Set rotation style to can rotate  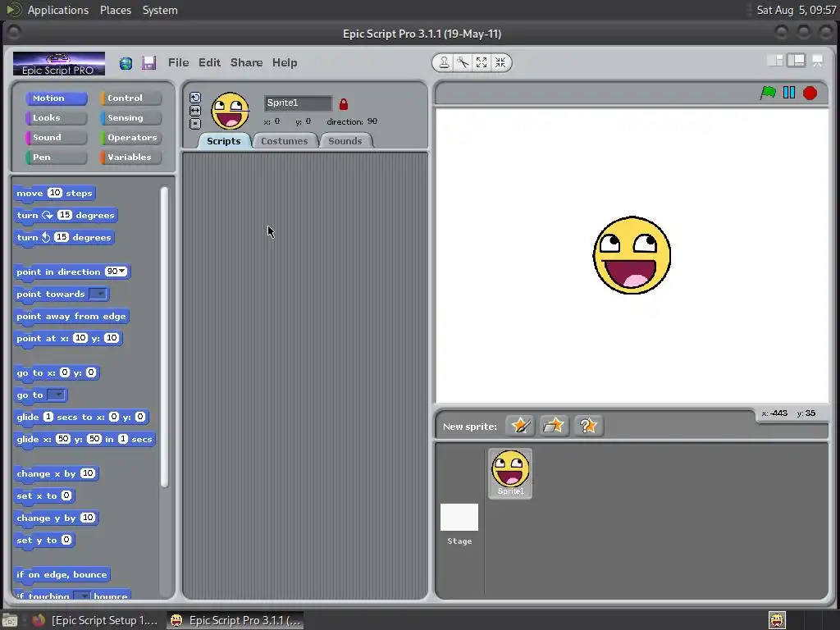coord(195,98)
